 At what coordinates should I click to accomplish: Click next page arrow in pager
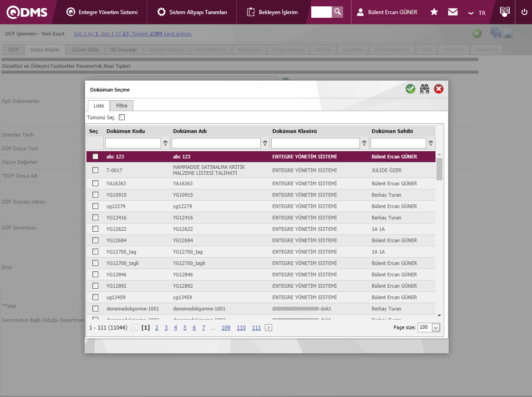coord(269,328)
